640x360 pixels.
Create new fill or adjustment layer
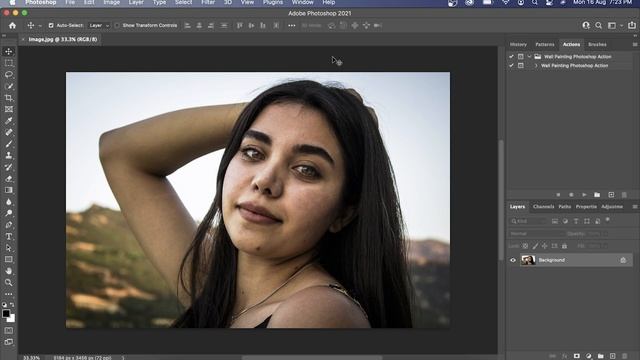589,356
